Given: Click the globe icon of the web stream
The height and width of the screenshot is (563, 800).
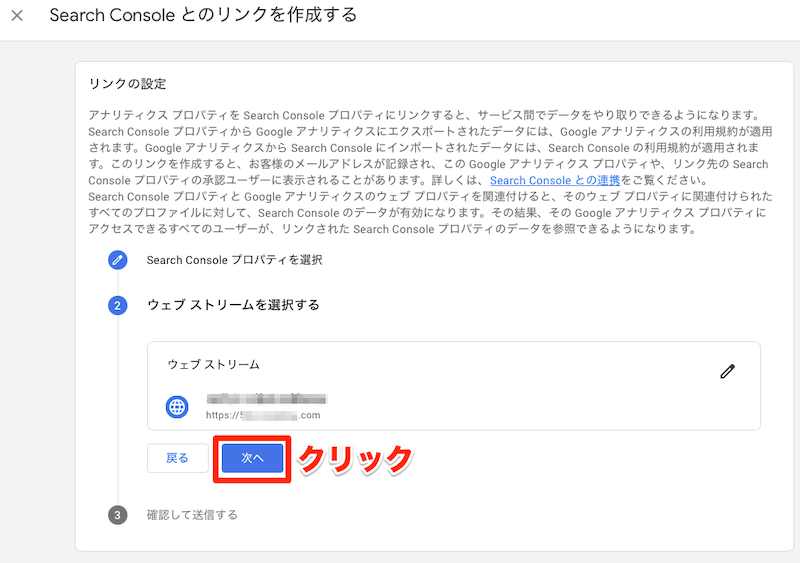Looking at the screenshot, I should 177,406.
